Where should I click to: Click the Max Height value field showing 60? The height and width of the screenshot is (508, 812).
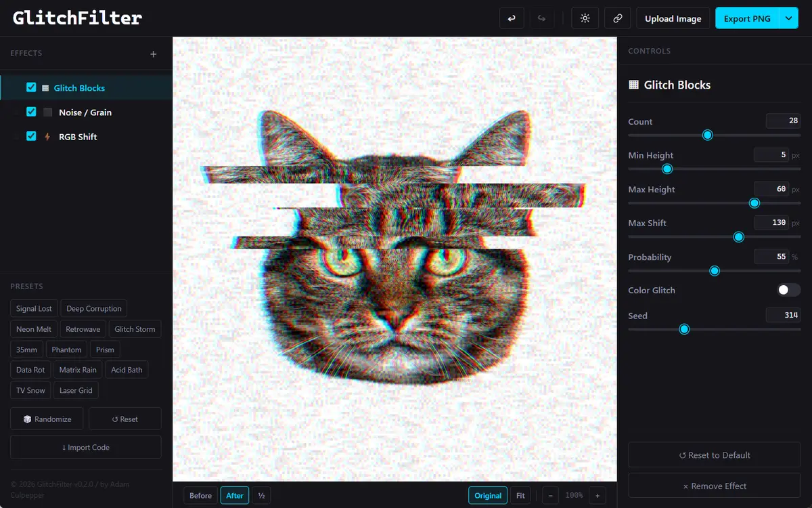click(x=771, y=189)
